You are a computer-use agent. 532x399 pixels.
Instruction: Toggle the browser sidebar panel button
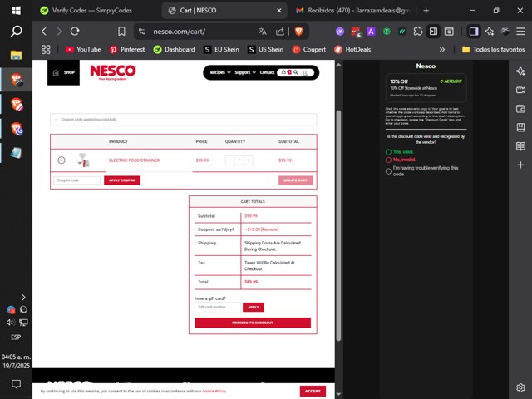pos(474,32)
